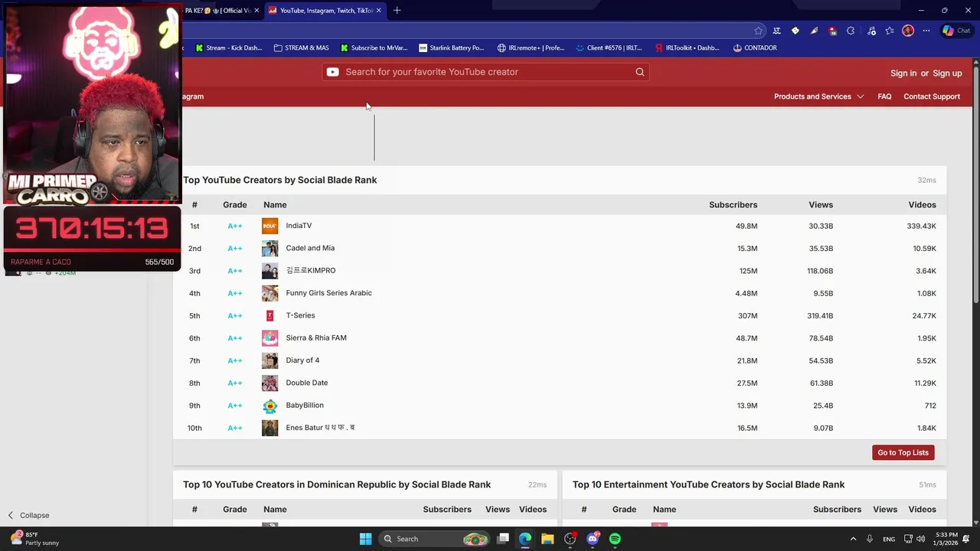
Task: Open Contact Support link
Action: (932, 96)
